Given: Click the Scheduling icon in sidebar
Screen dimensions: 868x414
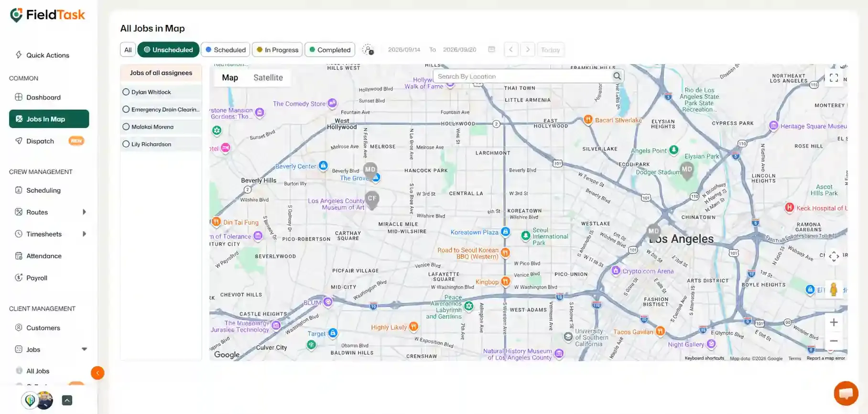Looking at the screenshot, I should coord(19,190).
